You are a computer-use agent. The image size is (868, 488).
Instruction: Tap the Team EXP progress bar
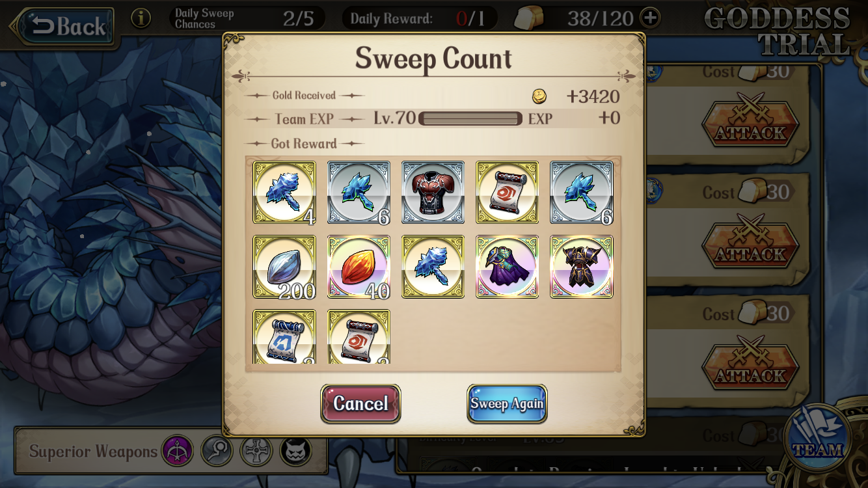[470, 118]
